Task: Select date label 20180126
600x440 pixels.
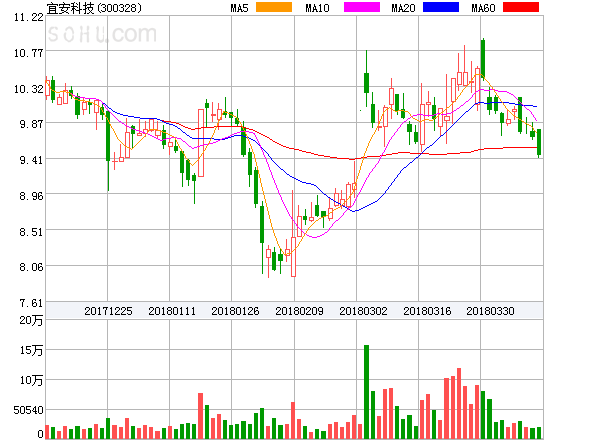Action: pos(235,311)
